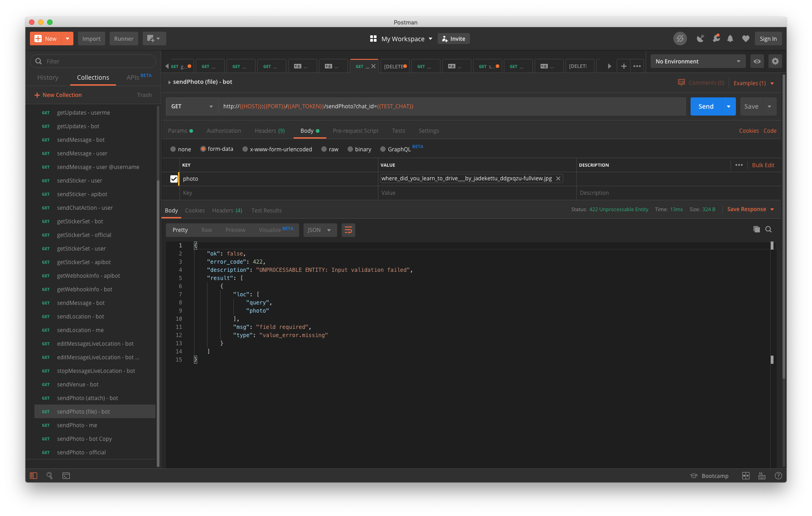Open Bulk Edit for form-data
This screenshot has height=516, width=812.
pos(763,165)
